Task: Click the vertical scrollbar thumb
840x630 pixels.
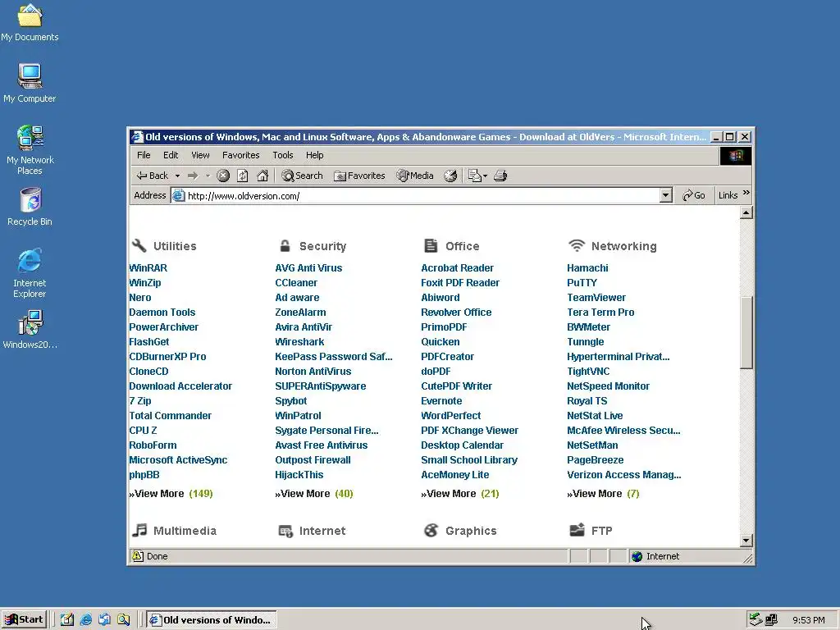Action: (746, 332)
